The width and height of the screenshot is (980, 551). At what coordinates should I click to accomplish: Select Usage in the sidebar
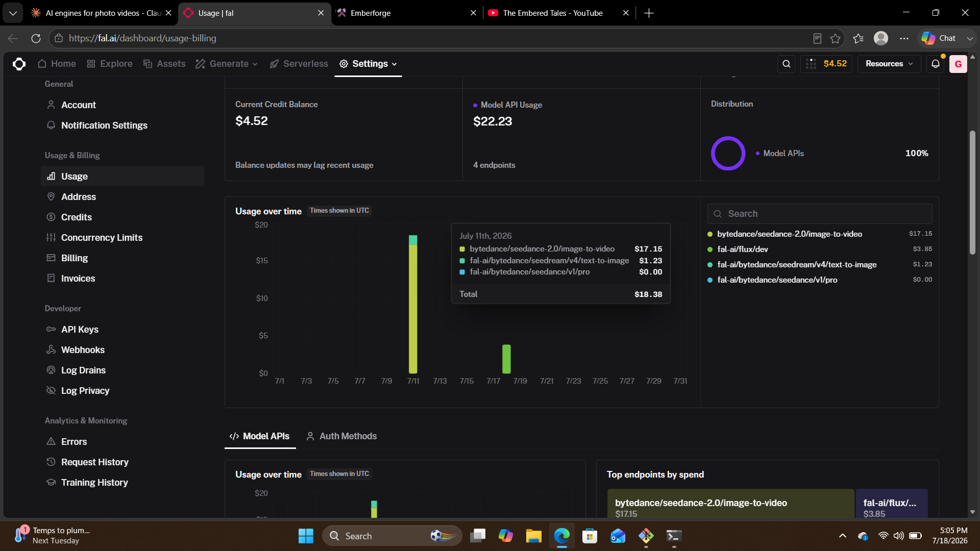(x=122, y=176)
